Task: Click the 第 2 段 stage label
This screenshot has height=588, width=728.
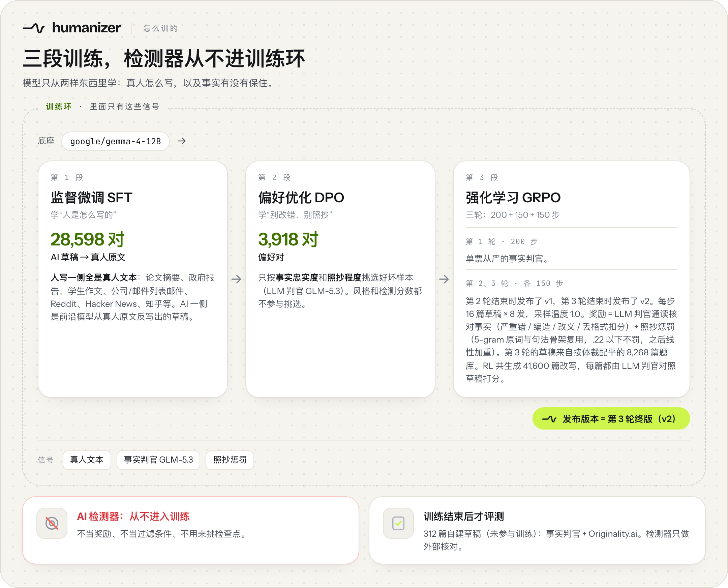Action: pyautogui.click(x=274, y=177)
